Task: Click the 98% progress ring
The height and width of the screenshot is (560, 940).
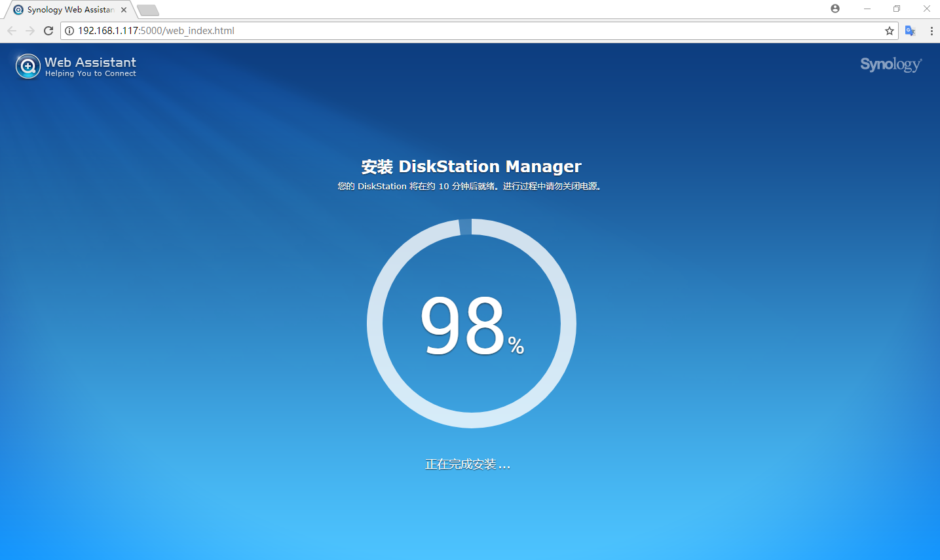Action: point(472,324)
